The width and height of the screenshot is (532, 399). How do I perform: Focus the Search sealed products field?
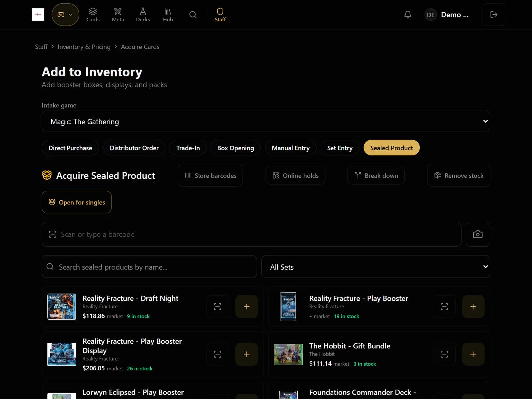[149, 267]
